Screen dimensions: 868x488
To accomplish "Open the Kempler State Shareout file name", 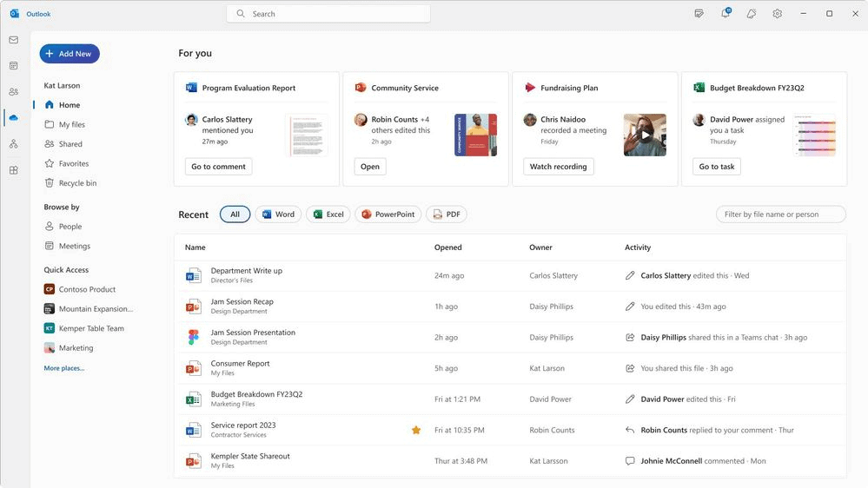I will point(250,456).
